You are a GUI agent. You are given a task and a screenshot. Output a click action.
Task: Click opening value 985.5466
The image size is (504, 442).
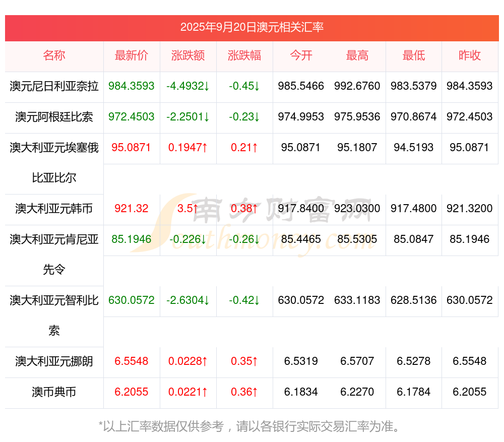coord(301,86)
